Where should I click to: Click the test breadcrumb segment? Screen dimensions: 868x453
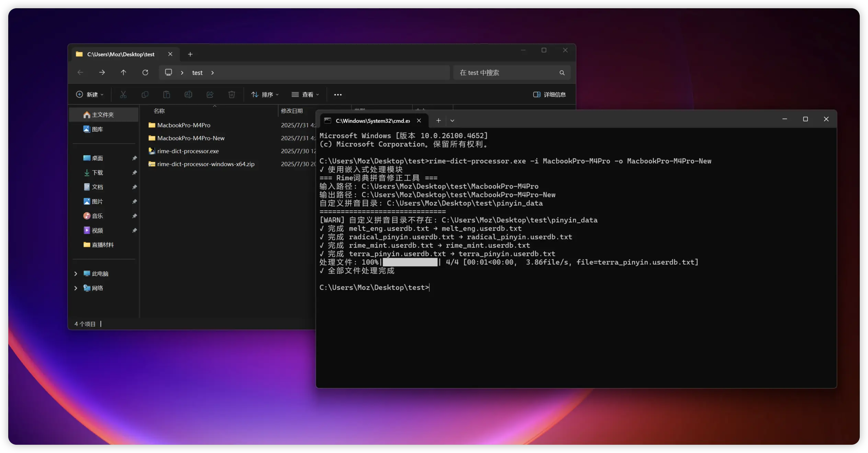click(x=197, y=73)
